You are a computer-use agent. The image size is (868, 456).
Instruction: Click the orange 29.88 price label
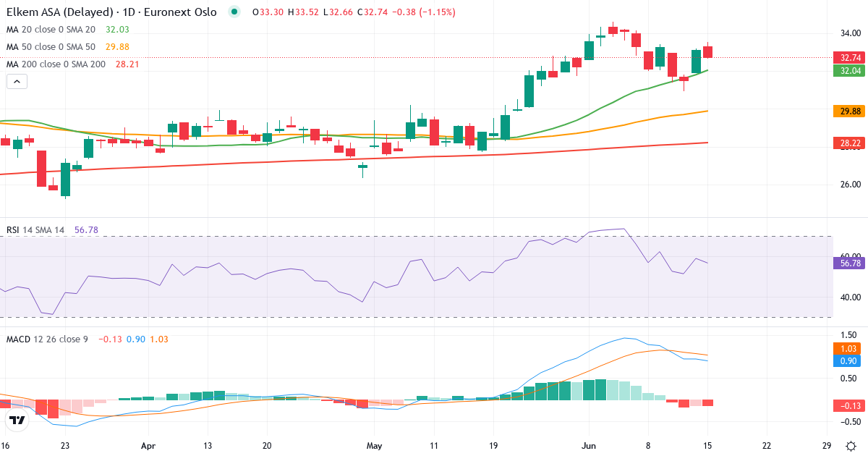tap(848, 111)
